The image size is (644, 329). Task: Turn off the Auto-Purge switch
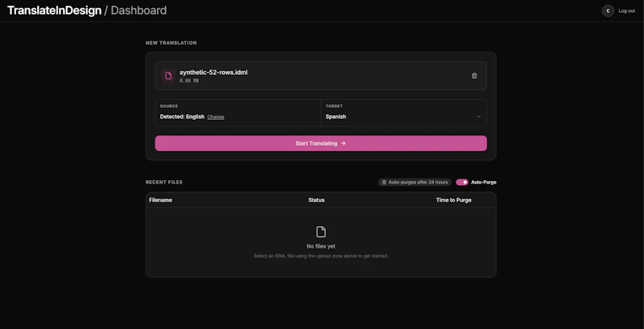tap(461, 182)
